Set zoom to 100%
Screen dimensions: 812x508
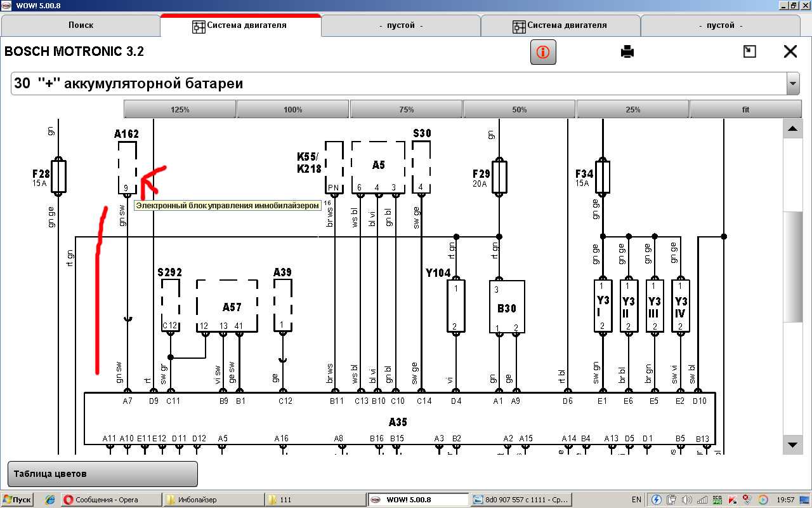(x=293, y=109)
